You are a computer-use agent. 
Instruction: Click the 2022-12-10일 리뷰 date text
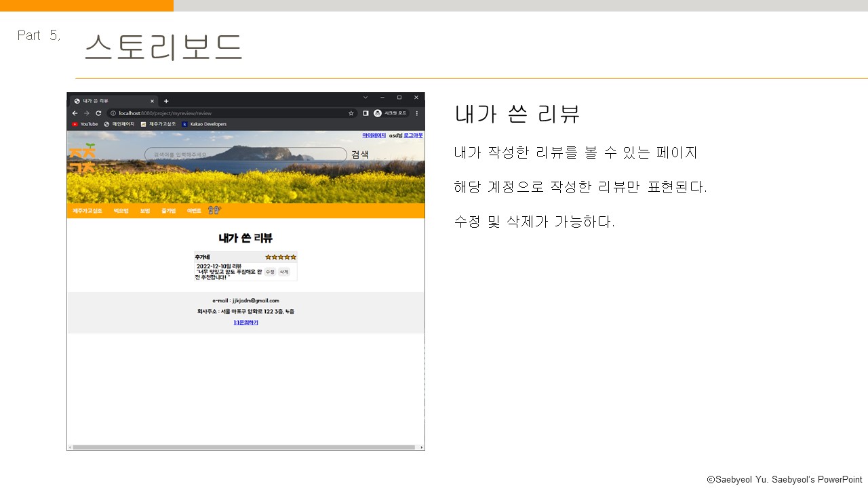(x=219, y=266)
